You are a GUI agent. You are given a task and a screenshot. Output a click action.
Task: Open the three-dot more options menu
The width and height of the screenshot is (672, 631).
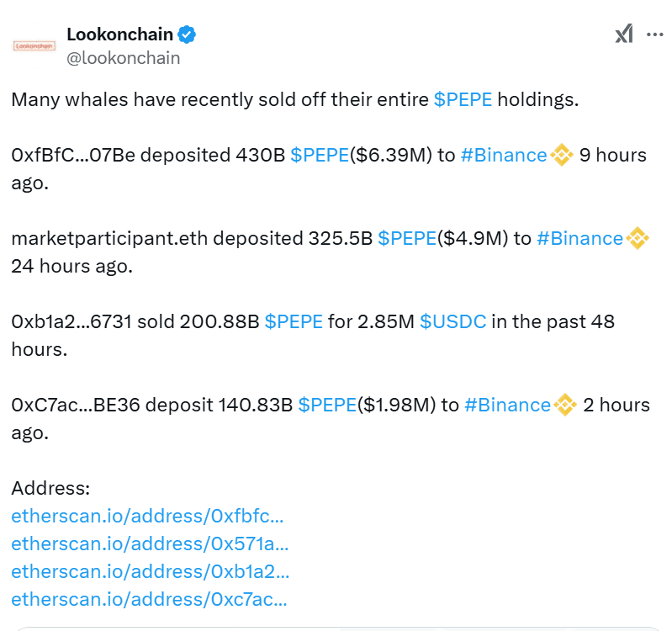655,34
